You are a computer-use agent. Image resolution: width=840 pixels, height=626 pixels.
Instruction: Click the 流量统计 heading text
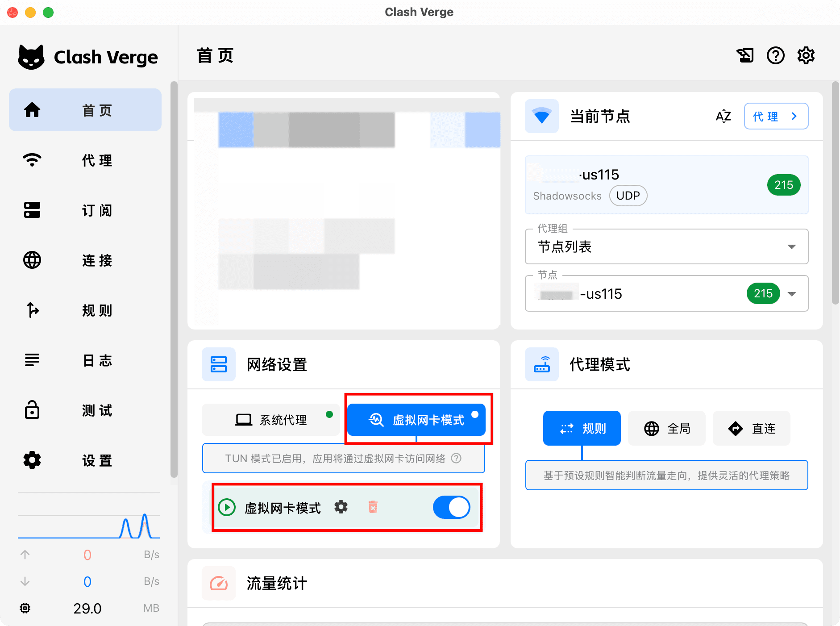[x=277, y=583]
